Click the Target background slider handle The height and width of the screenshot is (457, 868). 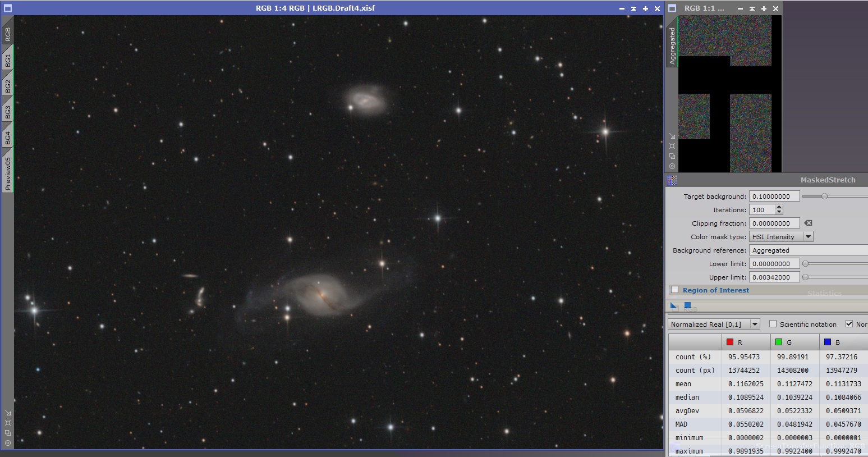(x=824, y=196)
